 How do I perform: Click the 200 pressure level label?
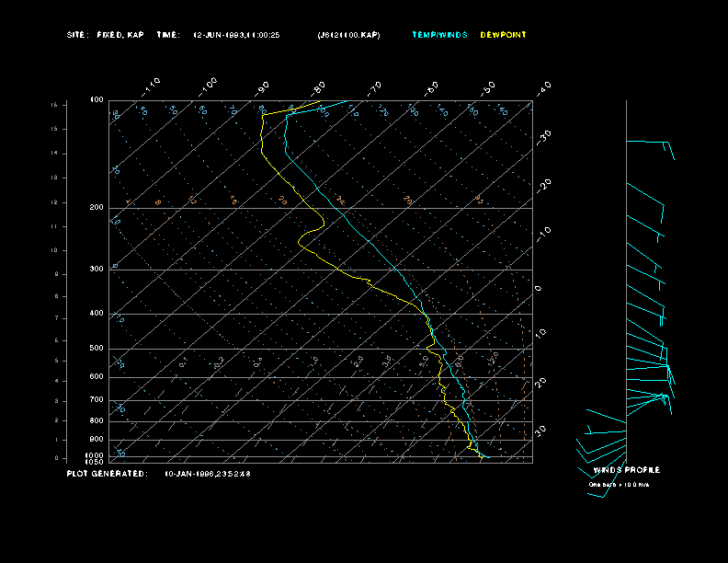97,208
